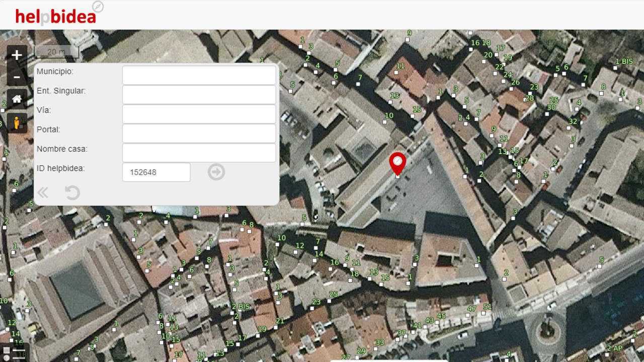This screenshot has height=362, width=644.
Task: Click the red location pin marker
Action: [x=397, y=162]
